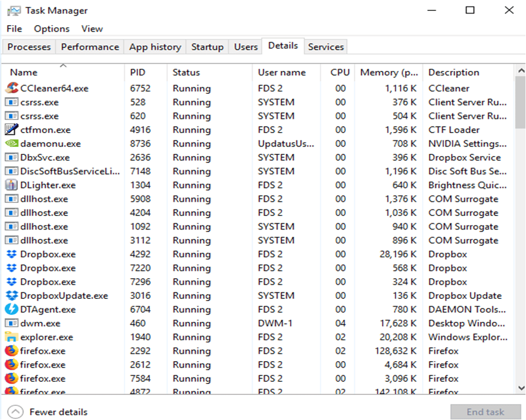Sort by the PID column header
Screen dimensions: 526x420
[146, 72]
